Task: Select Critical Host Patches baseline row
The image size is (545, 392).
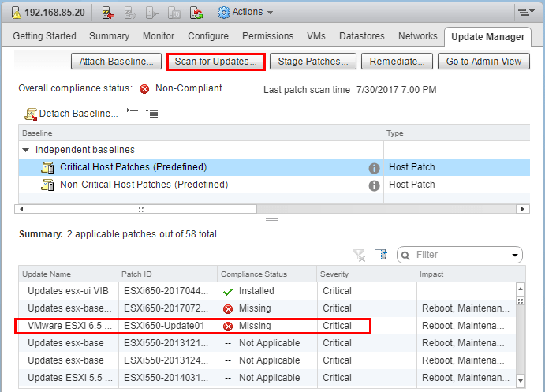Action: (274, 167)
